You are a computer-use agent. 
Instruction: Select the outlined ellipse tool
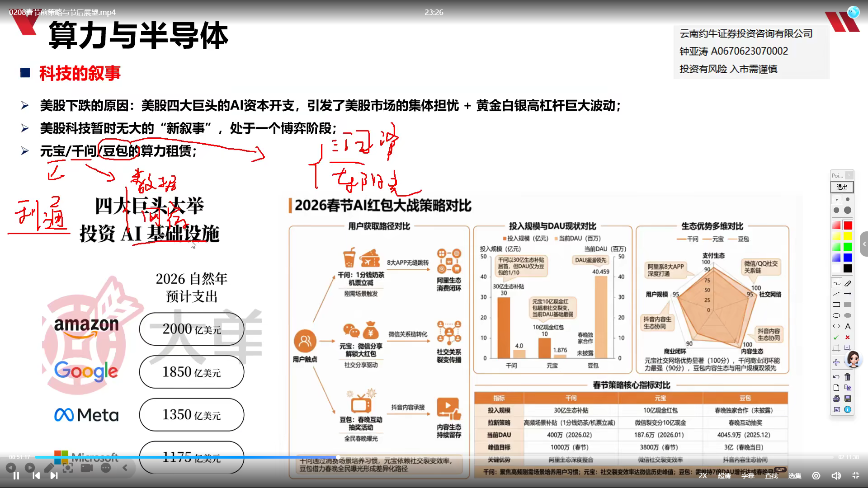836,315
